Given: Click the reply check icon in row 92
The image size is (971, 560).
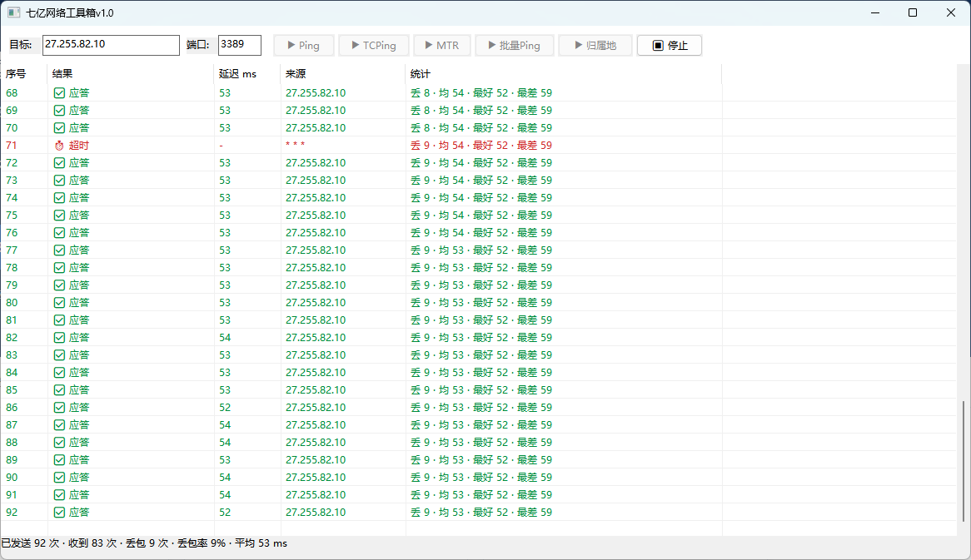Looking at the screenshot, I should tap(59, 513).
